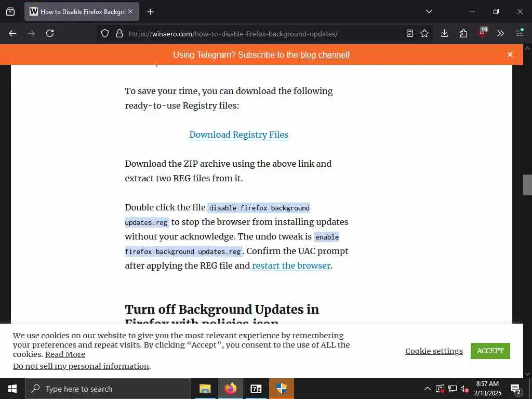Click the muted volume tray icon
Image resolution: width=532 pixels, height=399 pixels.
click(x=464, y=389)
